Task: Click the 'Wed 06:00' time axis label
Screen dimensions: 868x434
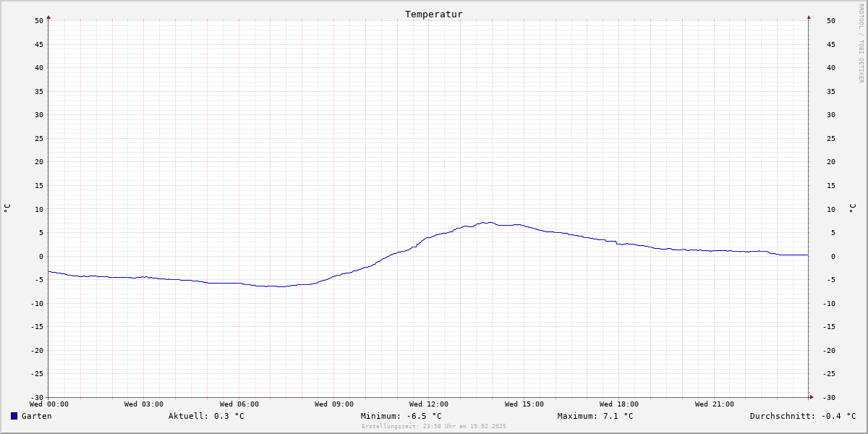Action: click(x=239, y=404)
